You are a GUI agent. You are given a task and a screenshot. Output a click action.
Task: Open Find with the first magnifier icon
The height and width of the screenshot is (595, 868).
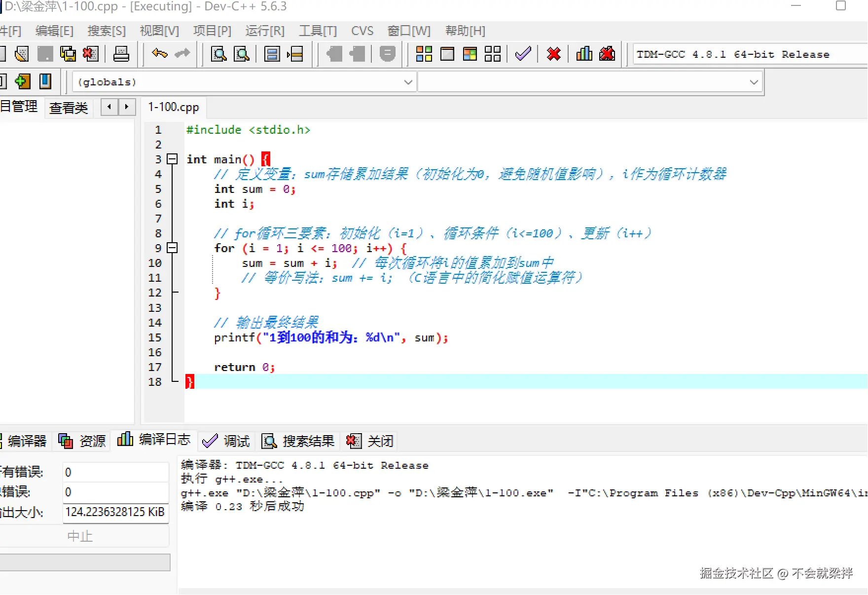(x=218, y=54)
